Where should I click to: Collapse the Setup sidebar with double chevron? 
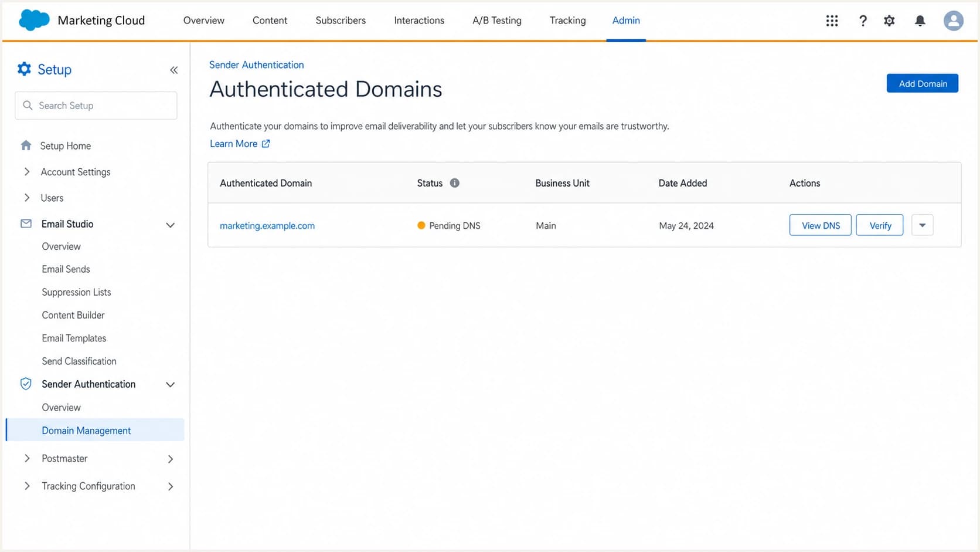(173, 70)
